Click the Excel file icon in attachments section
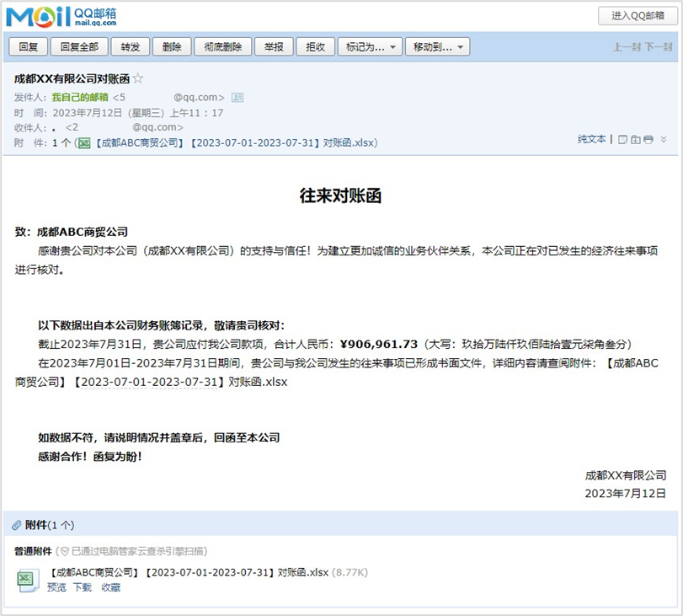Viewport: 683px width, 616px height. [27, 579]
